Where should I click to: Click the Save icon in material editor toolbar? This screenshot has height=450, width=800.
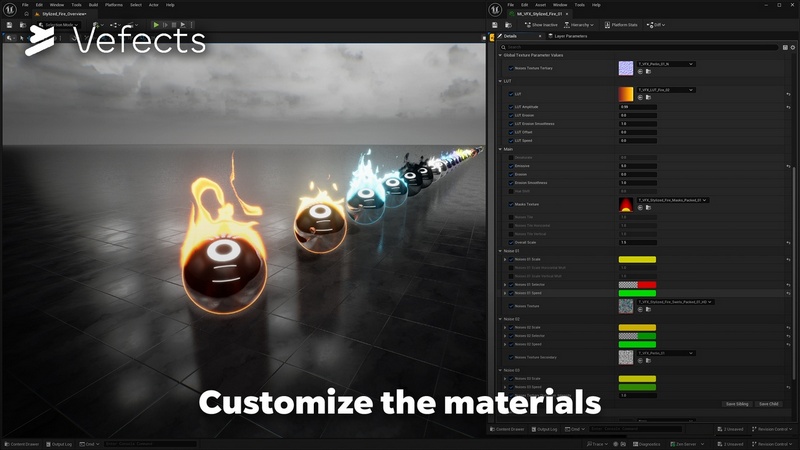[493, 24]
